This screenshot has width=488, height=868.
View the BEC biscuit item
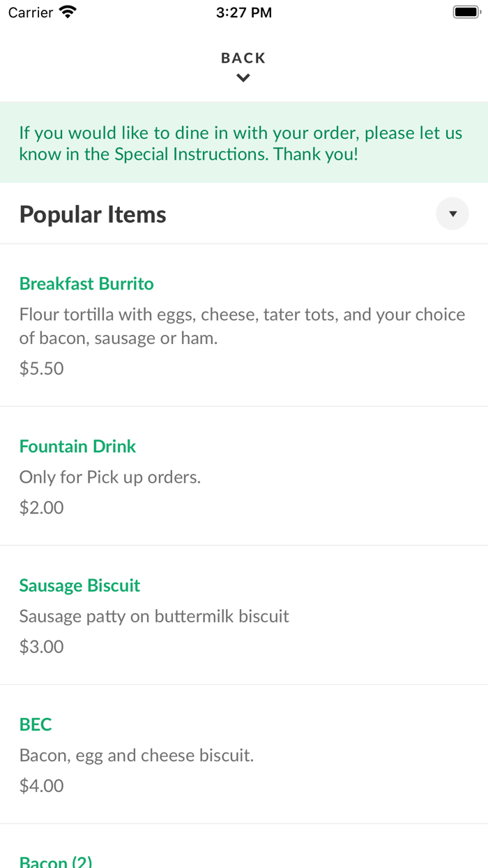coord(36,725)
